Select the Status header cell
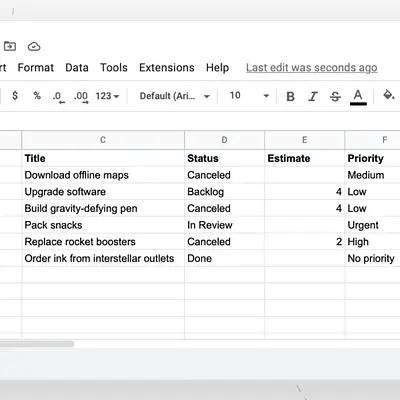The height and width of the screenshot is (400, 400). [x=224, y=158]
